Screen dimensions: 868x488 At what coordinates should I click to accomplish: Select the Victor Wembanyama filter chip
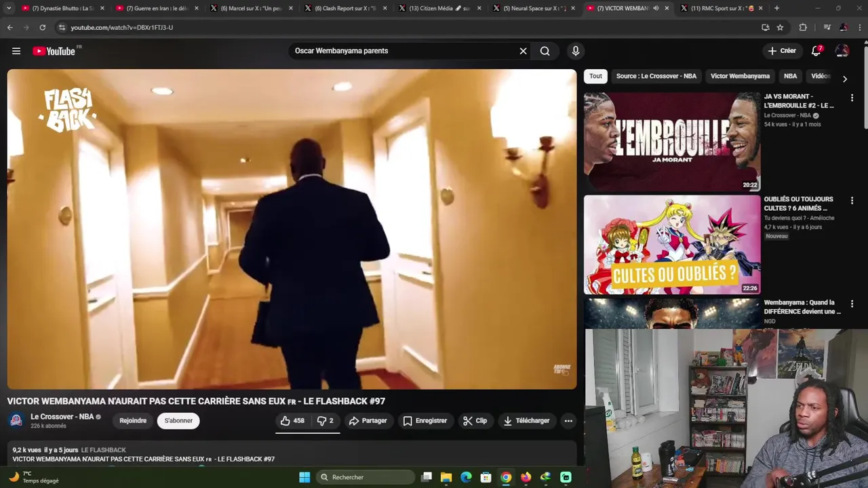click(740, 76)
